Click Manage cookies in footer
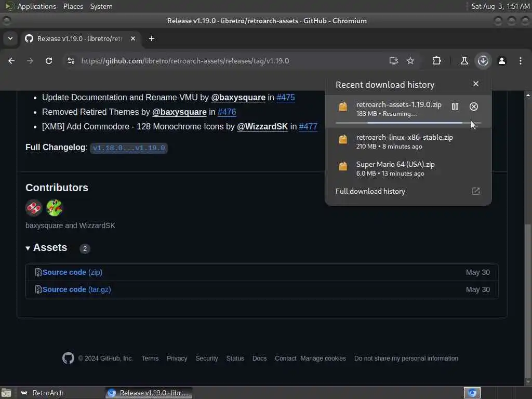This screenshot has width=532, height=399. 323,358
